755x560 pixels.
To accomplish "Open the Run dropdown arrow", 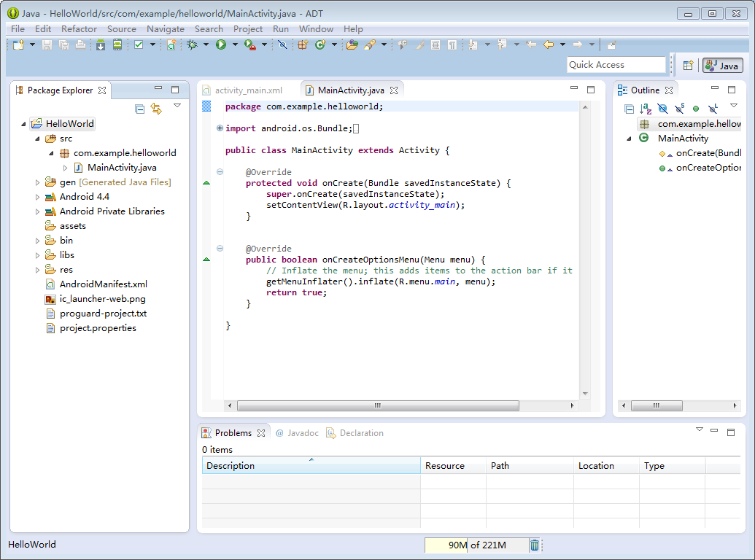I will [235, 44].
